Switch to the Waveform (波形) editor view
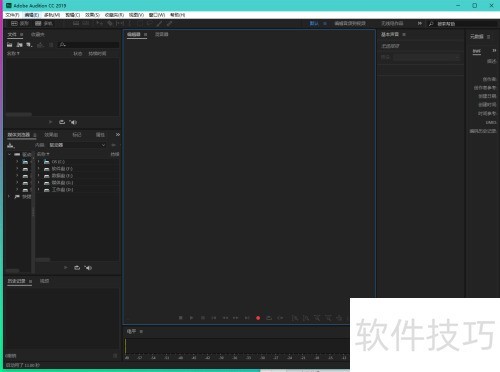This screenshot has width=500, height=372. (x=20, y=23)
